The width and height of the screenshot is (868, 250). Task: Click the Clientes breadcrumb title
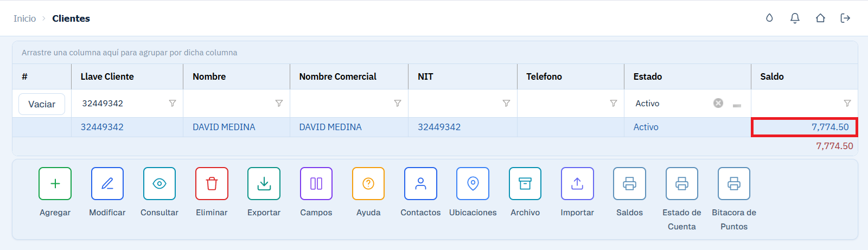click(71, 18)
